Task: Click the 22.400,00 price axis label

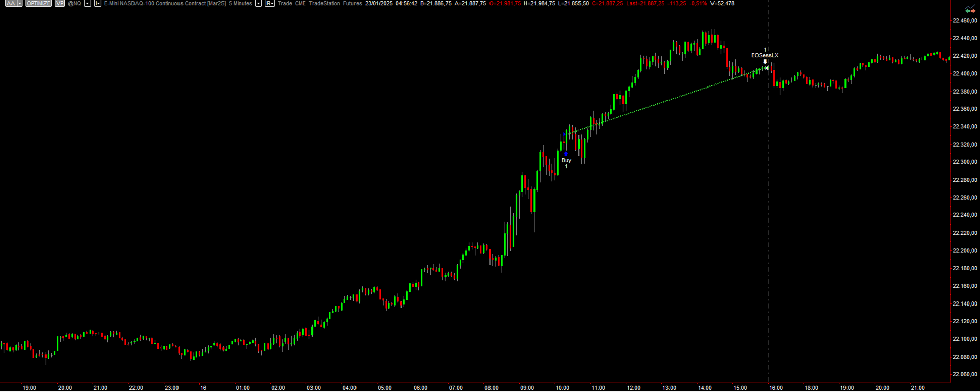Action: [965, 74]
